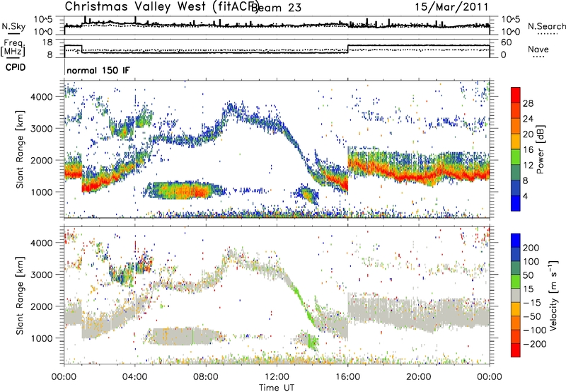Pick the yellow swatch between 20 and 16 dB

point(516,142)
